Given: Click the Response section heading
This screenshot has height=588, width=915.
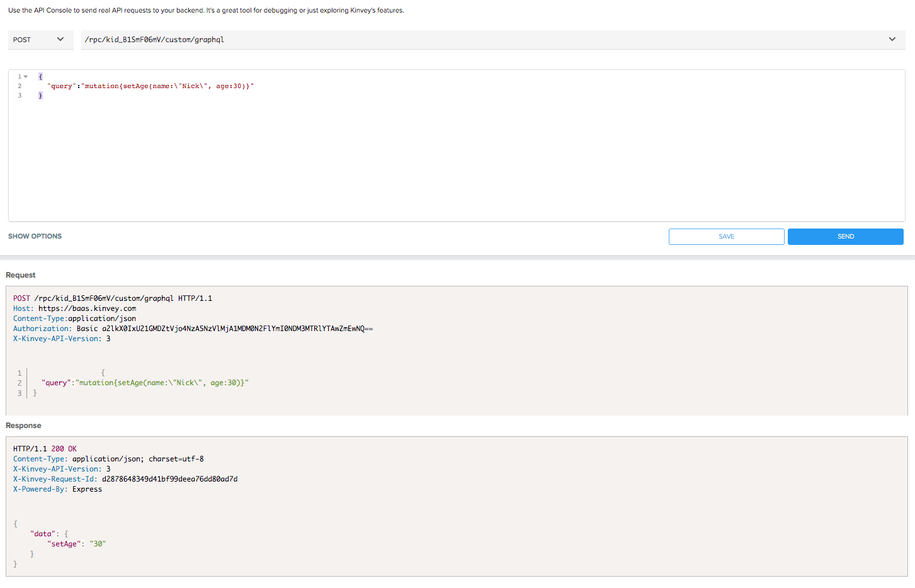Looking at the screenshot, I should (x=23, y=426).
